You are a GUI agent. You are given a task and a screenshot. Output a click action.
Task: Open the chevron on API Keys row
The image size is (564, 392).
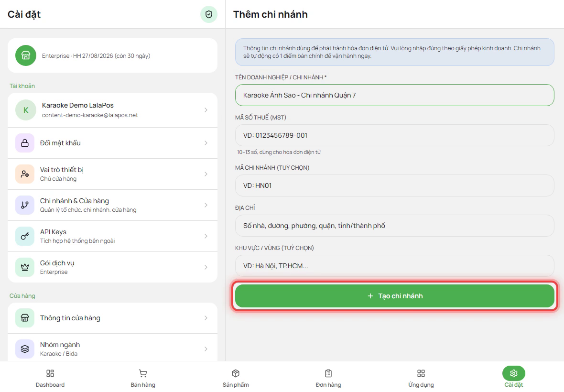206,236
